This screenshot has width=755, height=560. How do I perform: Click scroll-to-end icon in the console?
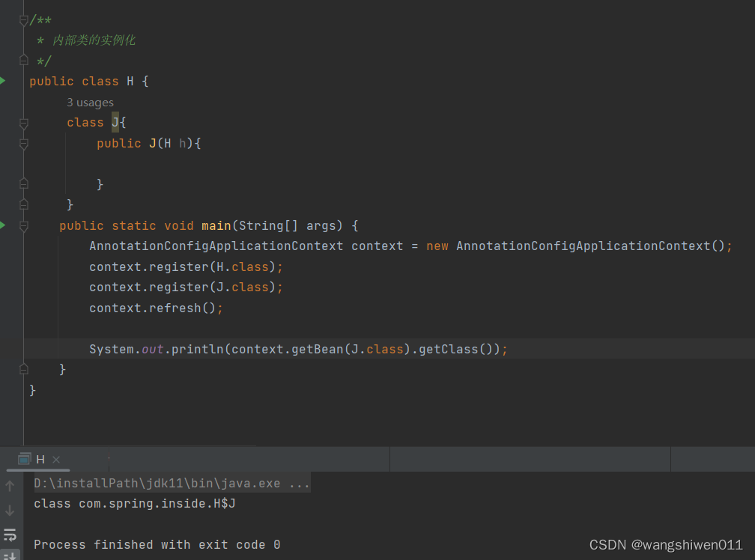tap(10, 556)
